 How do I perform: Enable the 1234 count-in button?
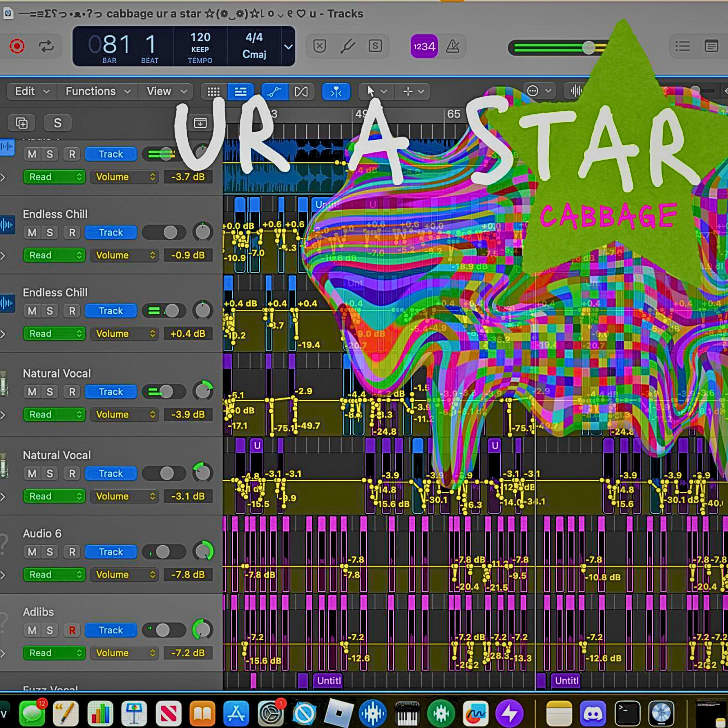[x=424, y=46]
